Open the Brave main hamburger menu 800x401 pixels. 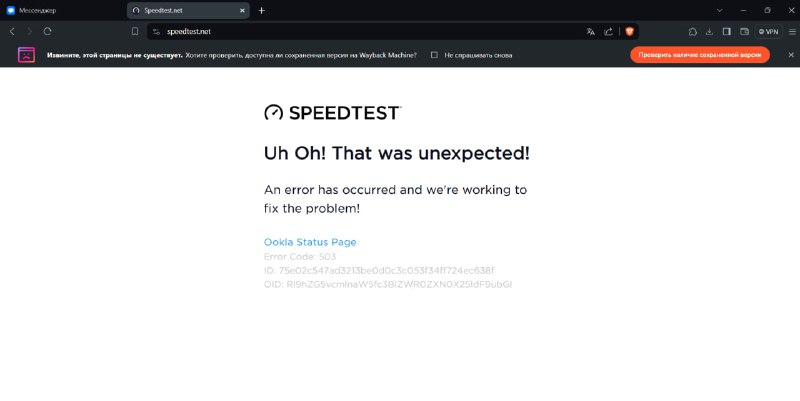click(792, 32)
